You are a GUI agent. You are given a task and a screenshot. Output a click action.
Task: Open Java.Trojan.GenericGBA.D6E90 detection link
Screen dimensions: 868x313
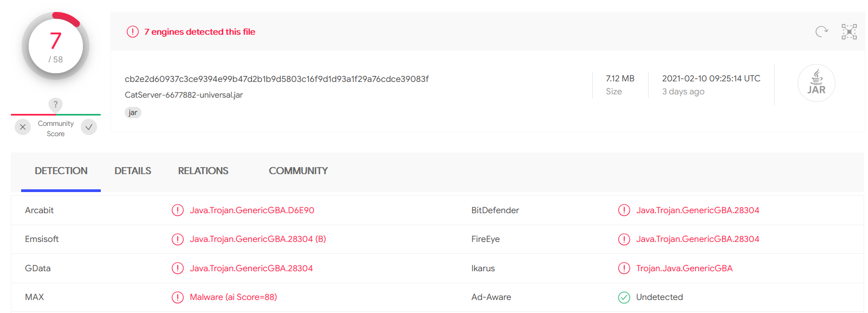point(251,210)
